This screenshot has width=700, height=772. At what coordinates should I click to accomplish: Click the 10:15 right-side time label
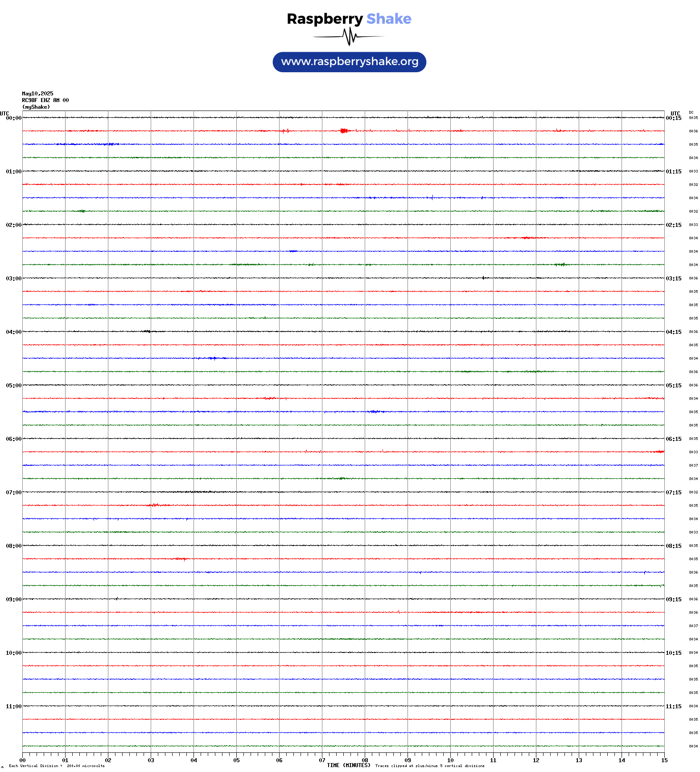click(674, 653)
